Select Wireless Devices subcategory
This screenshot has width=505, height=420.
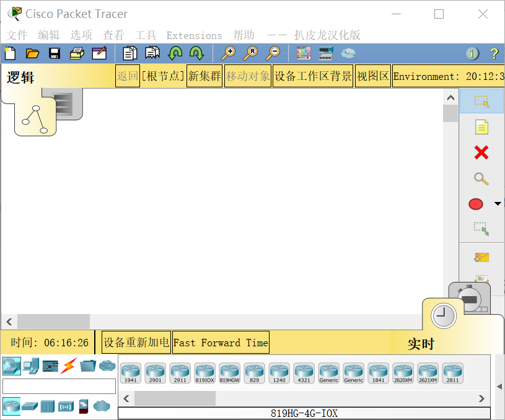point(66,407)
